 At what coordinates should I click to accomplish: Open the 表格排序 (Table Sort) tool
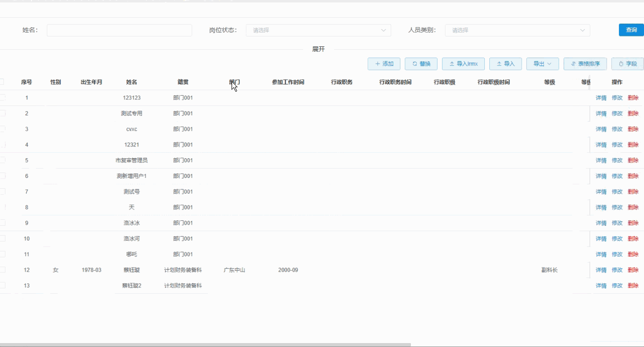point(585,64)
